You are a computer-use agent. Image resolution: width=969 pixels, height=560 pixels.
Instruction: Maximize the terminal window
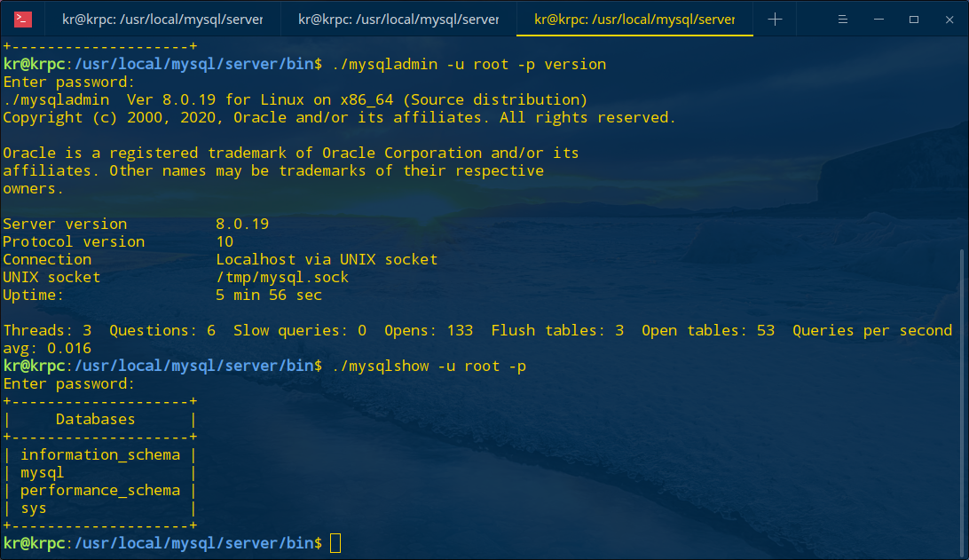coord(914,20)
